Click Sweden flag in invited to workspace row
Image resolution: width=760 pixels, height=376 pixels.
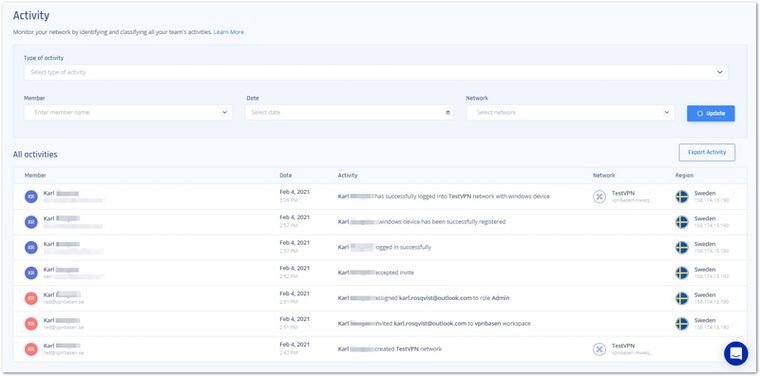(x=682, y=324)
